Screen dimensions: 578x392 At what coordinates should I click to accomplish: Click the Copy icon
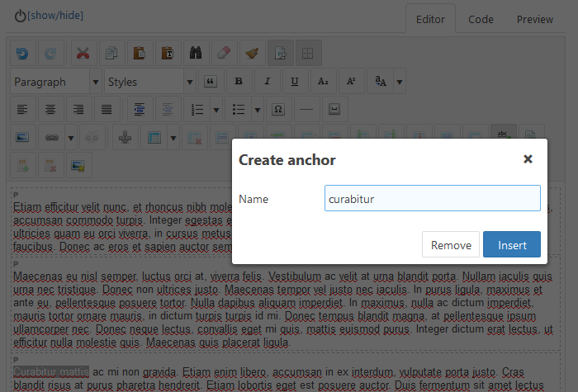(111, 54)
